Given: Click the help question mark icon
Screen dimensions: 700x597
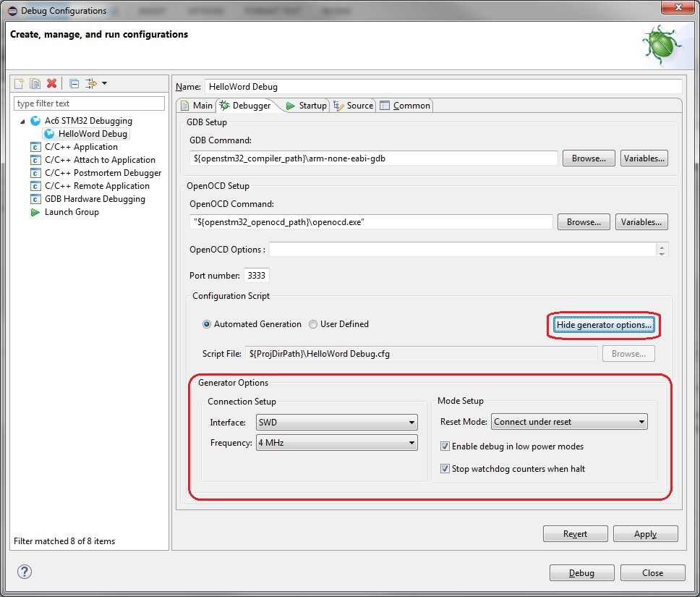Looking at the screenshot, I should 25,572.
